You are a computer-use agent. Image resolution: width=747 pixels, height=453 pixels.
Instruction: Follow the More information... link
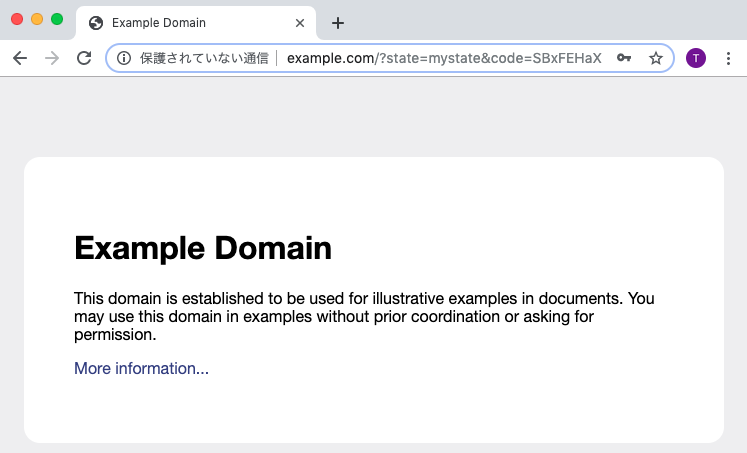coord(141,369)
